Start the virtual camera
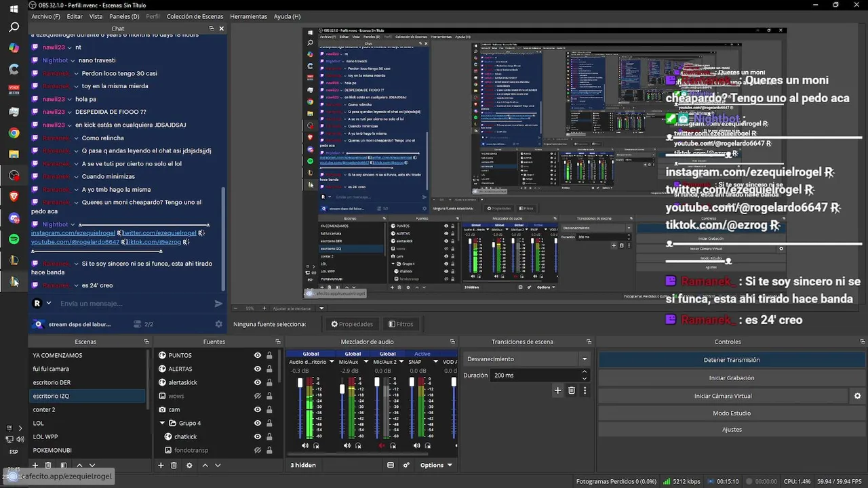868x488 pixels. click(x=723, y=396)
